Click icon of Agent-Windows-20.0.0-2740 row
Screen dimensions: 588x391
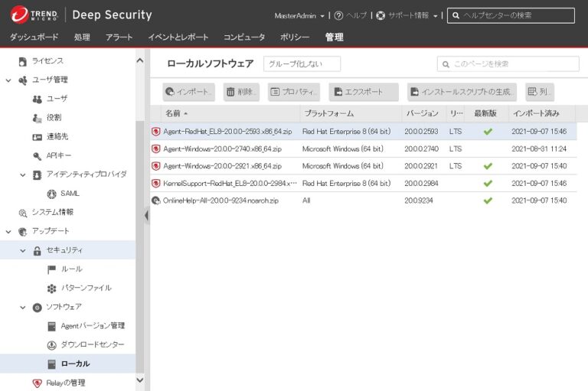click(156, 149)
